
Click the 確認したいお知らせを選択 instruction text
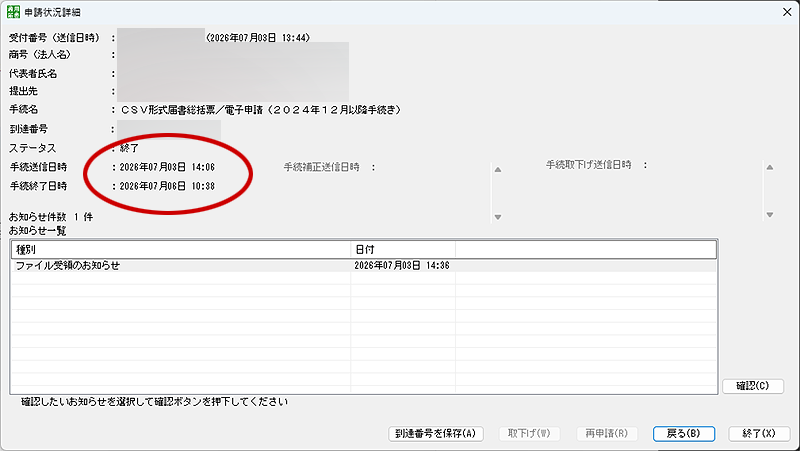tap(155, 402)
